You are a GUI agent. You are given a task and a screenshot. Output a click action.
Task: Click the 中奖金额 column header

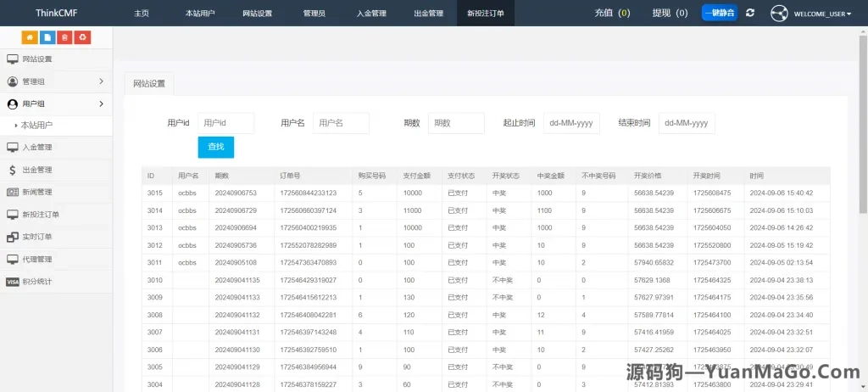[550, 176]
